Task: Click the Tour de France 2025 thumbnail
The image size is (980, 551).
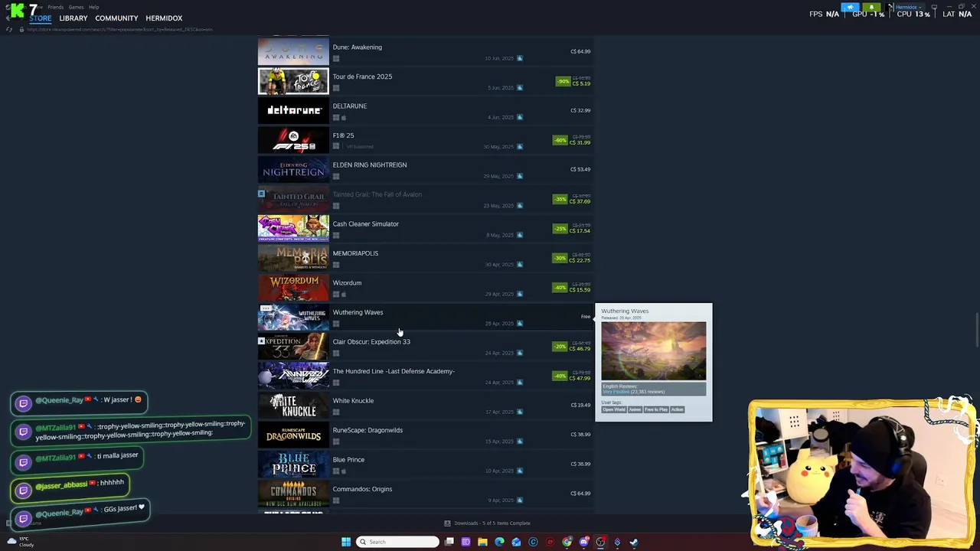Action: [293, 81]
